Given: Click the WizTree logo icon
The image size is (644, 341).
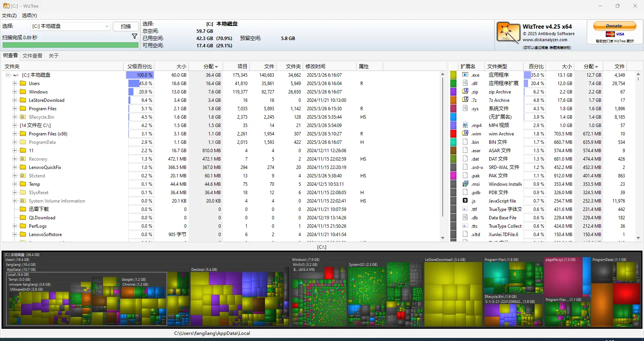Looking at the screenshot, I should pyautogui.click(x=508, y=33).
